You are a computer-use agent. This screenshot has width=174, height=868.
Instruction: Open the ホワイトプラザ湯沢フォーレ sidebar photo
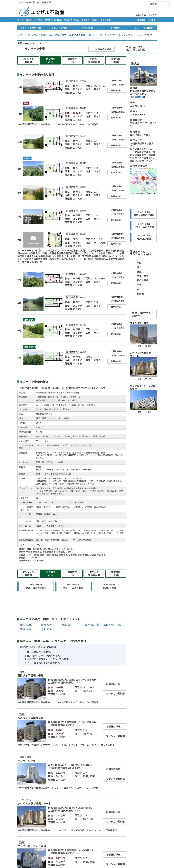(143, 367)
